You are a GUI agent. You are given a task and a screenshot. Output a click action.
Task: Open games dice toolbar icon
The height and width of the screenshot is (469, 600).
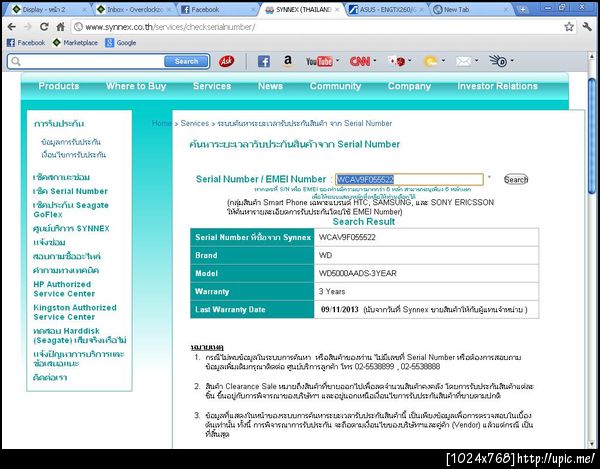396,61
